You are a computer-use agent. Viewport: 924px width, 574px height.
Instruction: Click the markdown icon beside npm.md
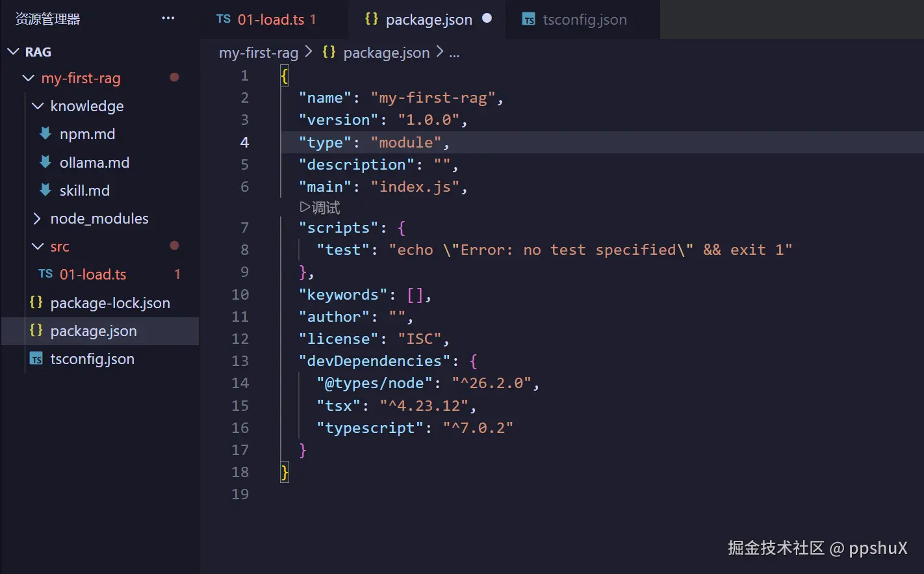pyautogui.click(x=45, y=134)
